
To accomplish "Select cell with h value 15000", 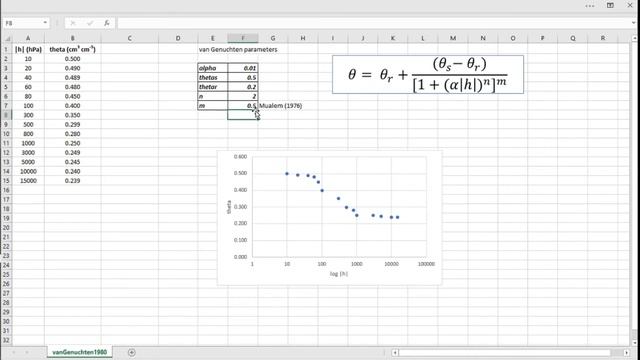I will (28, 181).
